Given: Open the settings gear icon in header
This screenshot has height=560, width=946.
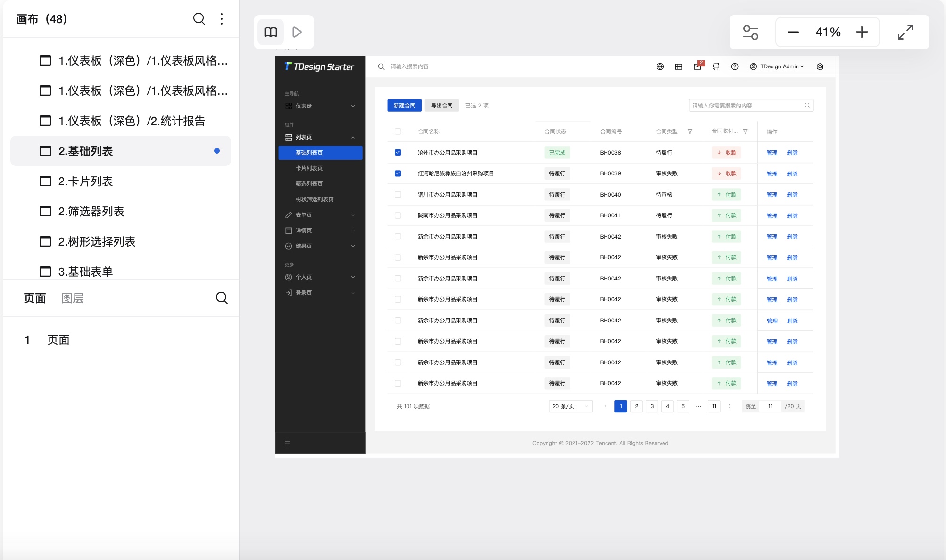Looking at the screenshot, I should click(820, 66).
